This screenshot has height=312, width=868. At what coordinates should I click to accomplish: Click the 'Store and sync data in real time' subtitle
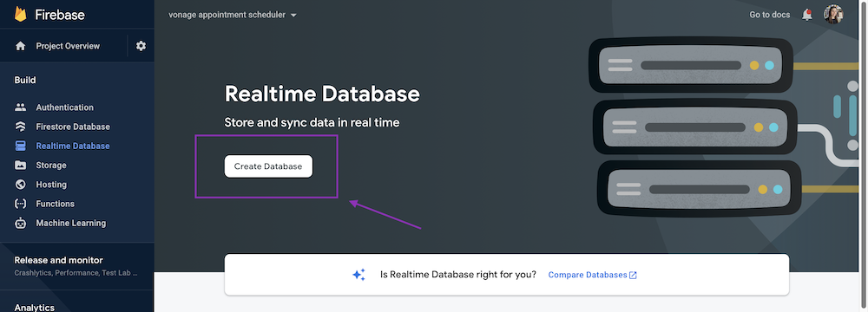click(x=312, y=123)
